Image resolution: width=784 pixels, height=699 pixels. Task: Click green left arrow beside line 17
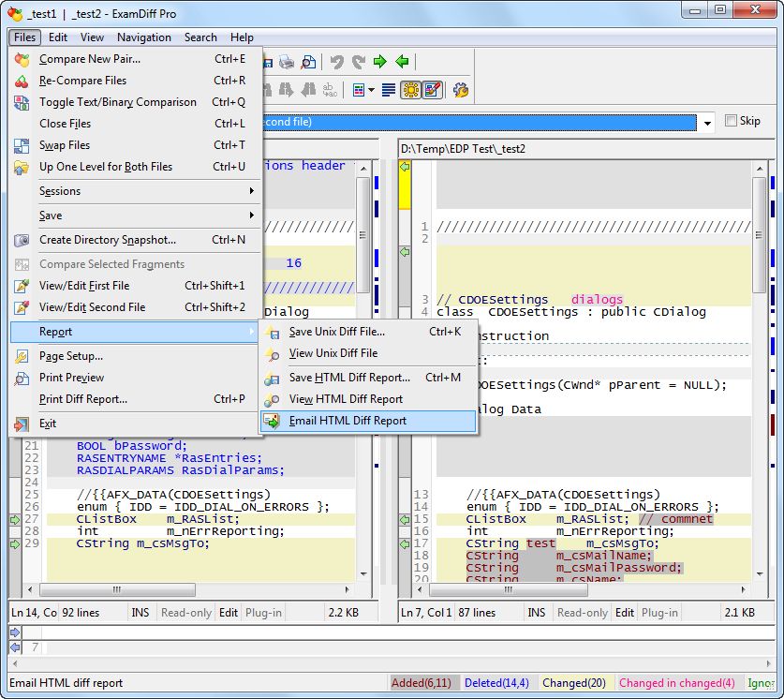click(405, 544)
